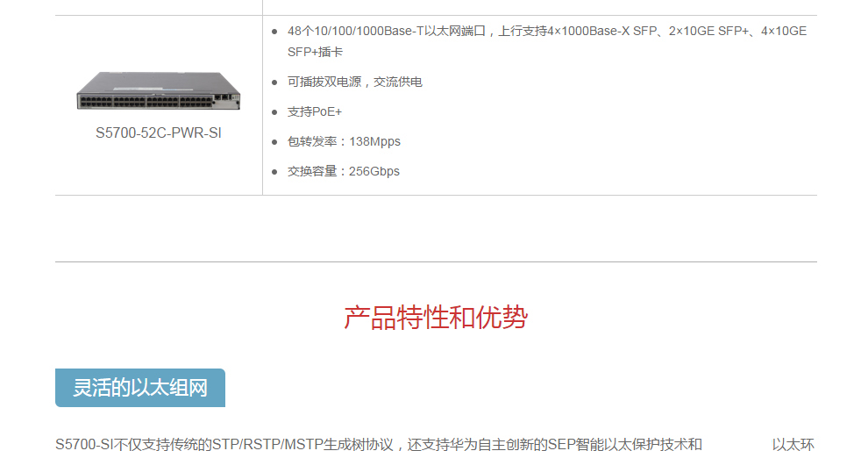Click the 可插拔双电源，交流供电 bullet item
Viewport: 868px width, 451px height.
(355, 82)
